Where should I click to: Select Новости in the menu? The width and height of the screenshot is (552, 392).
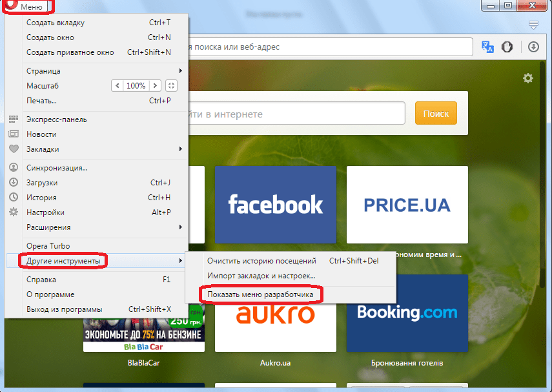point(41,134)
